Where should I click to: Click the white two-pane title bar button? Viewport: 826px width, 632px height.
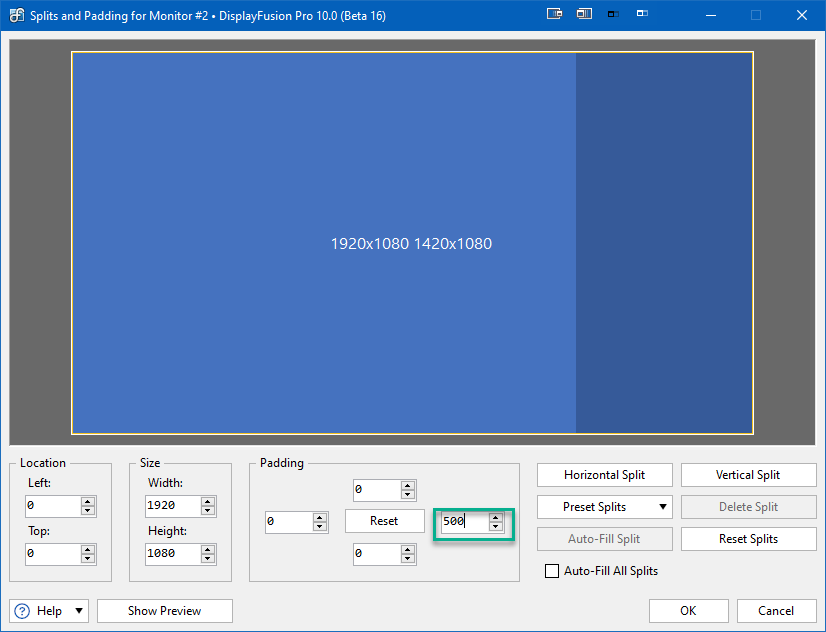[642, 13]
